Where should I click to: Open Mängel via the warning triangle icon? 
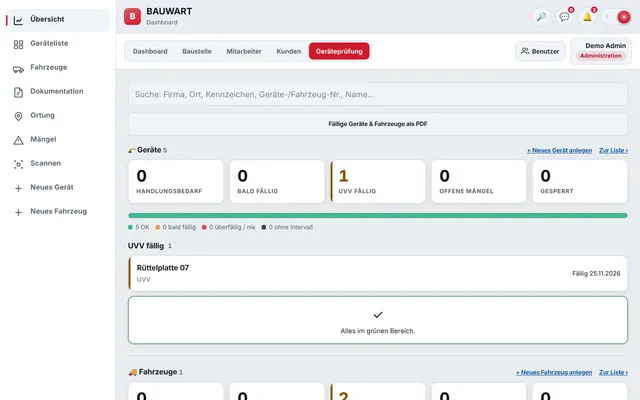(x=18, y=140)
